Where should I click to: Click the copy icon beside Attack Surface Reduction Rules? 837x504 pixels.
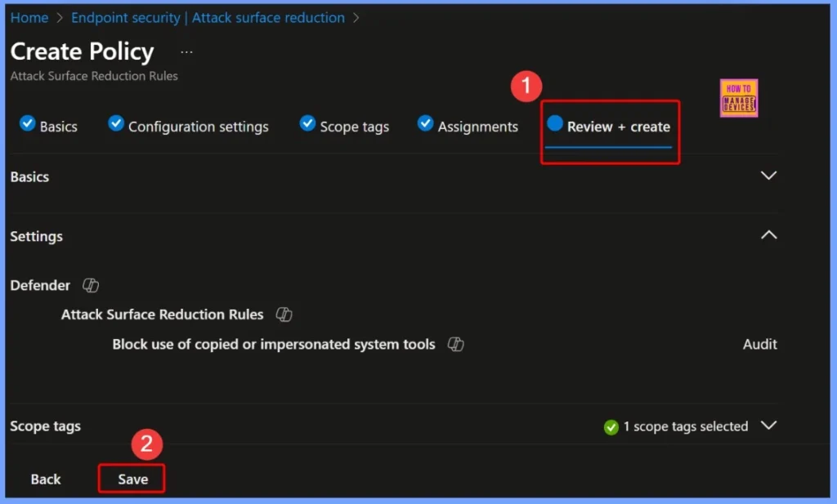(x=283, y=314)
